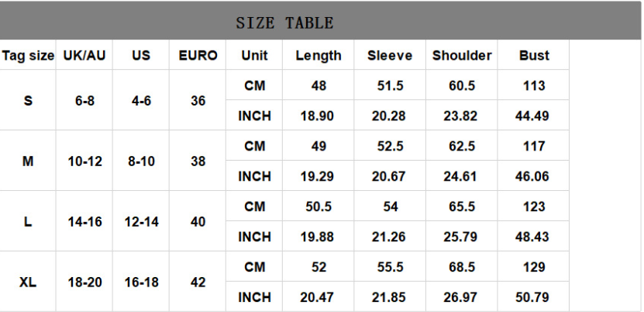Click the M tag size cell

[28, 161]
